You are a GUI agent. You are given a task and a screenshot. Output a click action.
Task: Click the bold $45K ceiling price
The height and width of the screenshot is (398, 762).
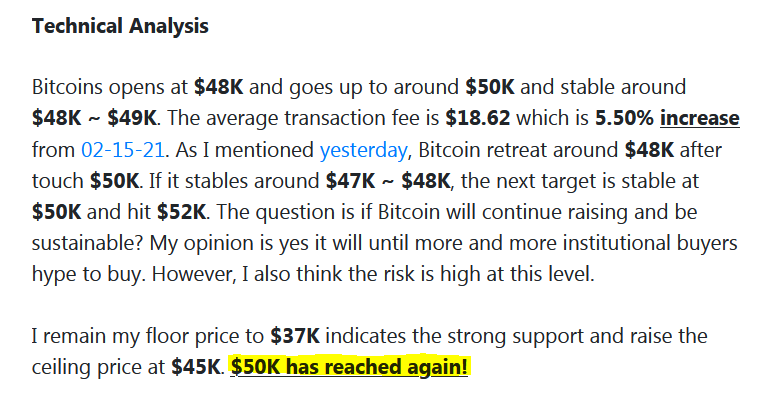(x=196, y=367)
